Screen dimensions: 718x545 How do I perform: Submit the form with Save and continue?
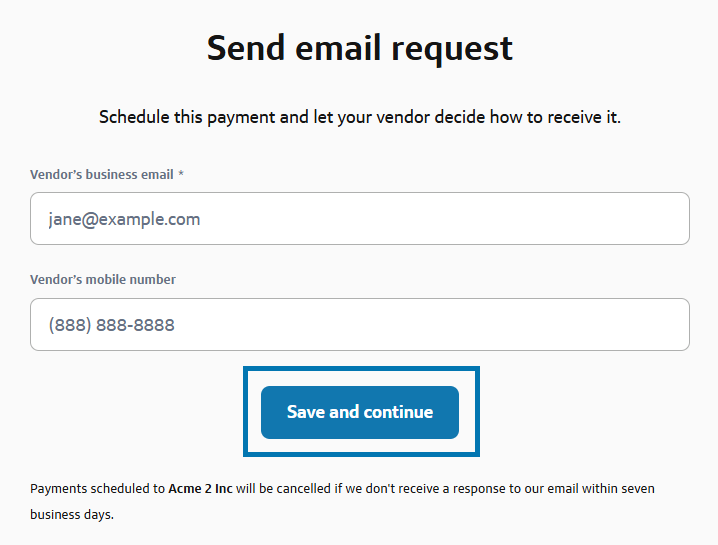coord(360,412)
